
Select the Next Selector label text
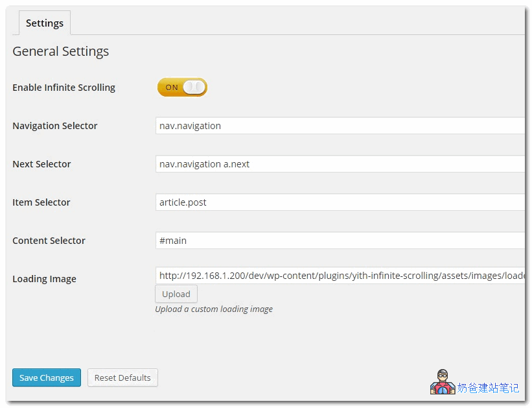[41, 164]
